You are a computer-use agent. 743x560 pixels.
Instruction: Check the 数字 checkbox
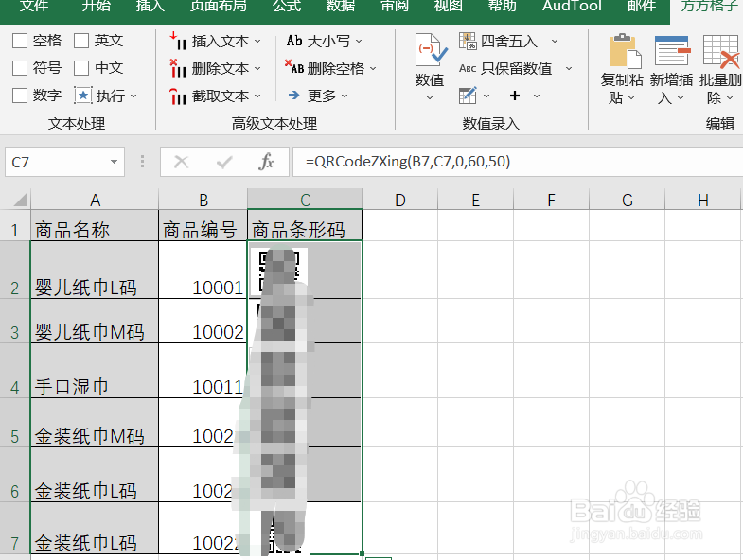click(20, 96)
